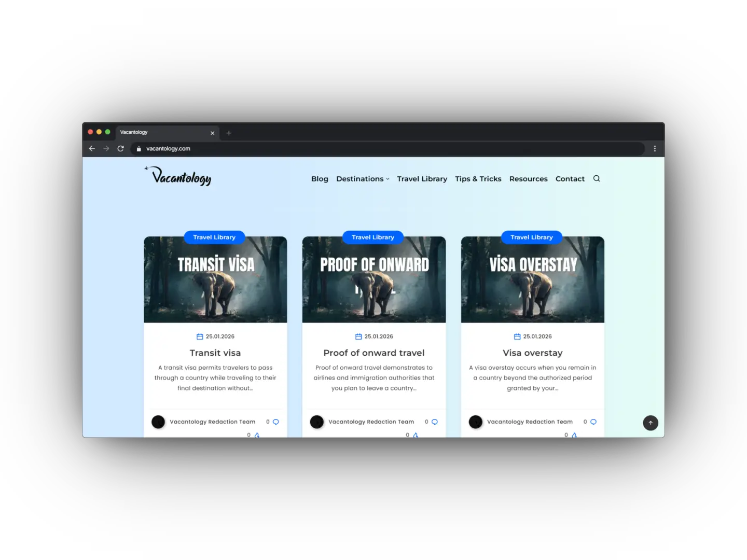The width and height of the screenshot is (747, 560).
Task: Click the page reload icon
Action: point(120,148)
